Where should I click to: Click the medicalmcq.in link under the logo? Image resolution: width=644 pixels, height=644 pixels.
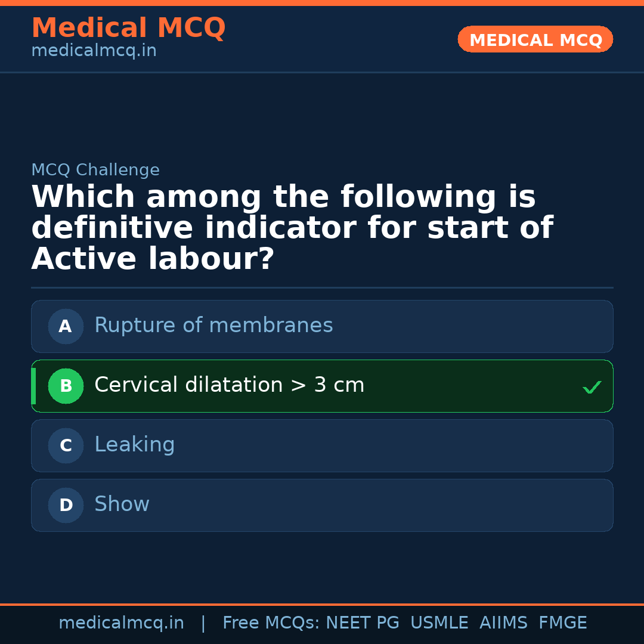(x=94, y=50)
